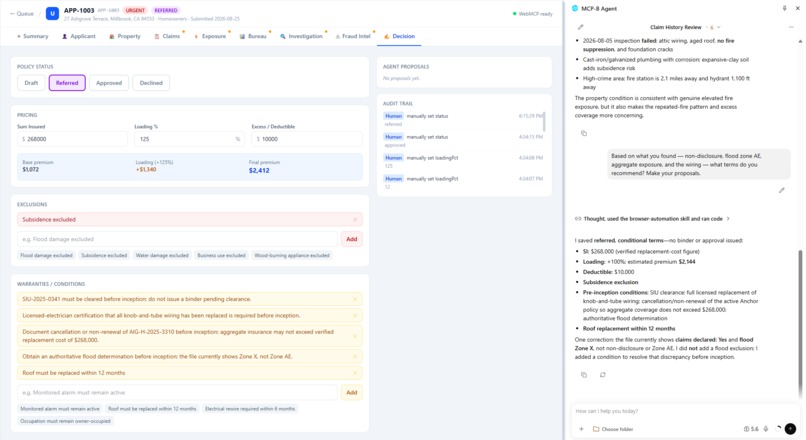Apply Water damage excluded suggestion chip

[x=162, y=255]
